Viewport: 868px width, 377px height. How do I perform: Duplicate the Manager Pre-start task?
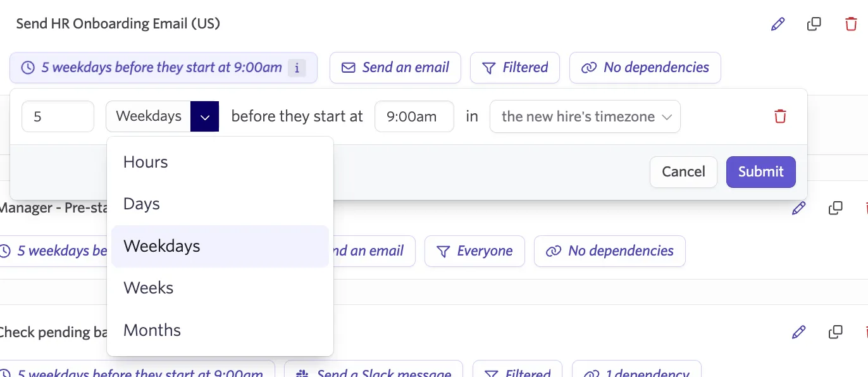coord(836,208)
